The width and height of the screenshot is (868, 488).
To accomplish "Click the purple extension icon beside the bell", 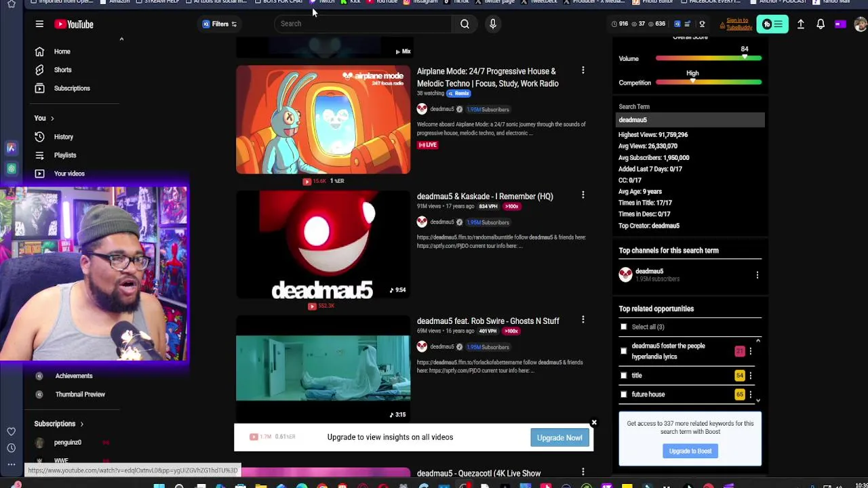I will coord(840,24).
